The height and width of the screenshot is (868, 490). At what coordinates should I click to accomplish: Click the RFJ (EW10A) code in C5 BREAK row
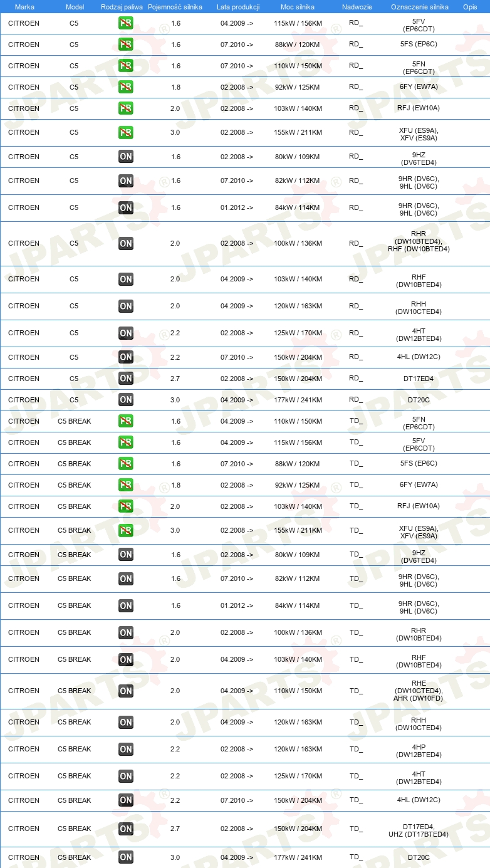(419, 506)
